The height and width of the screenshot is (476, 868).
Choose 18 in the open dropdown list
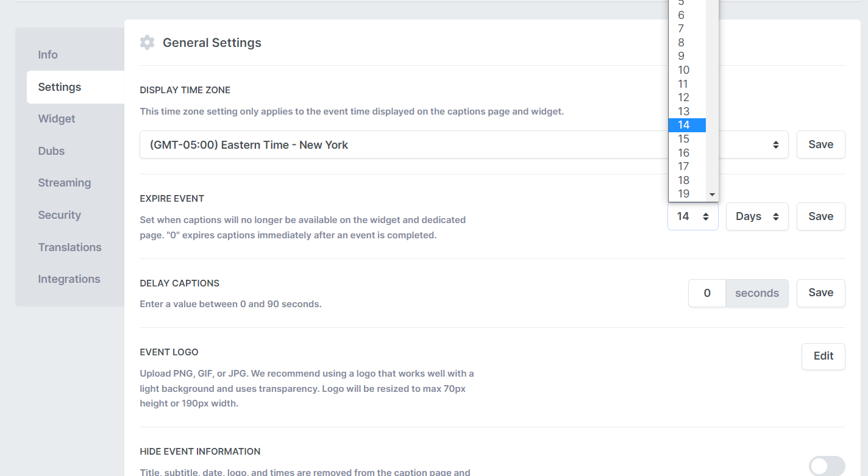click(x=687, y=180)
